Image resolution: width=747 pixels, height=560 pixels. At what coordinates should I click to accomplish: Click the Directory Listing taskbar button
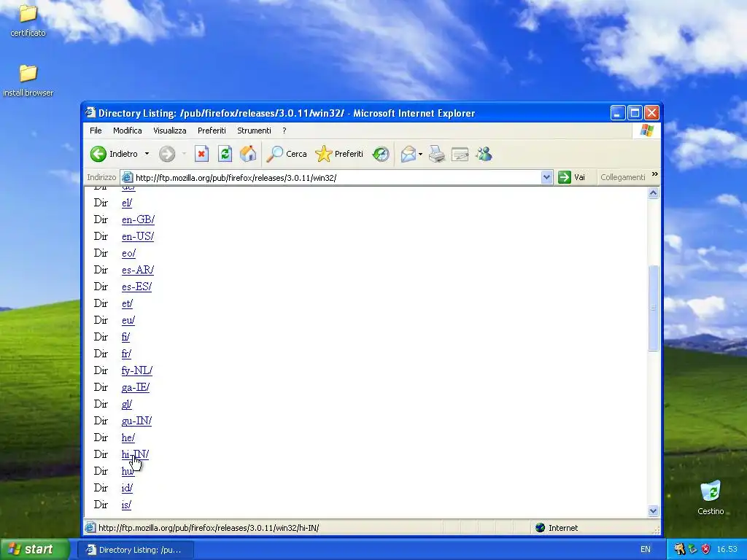135,550
